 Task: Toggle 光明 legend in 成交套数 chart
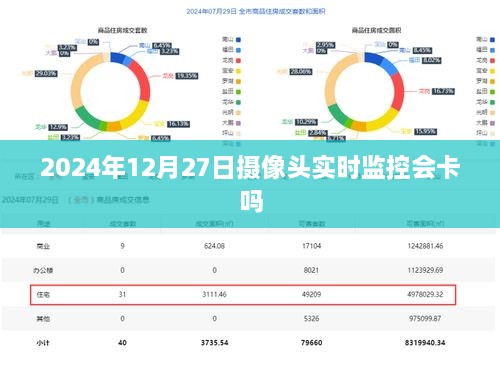pyautogui.click(x=232, y=112)
